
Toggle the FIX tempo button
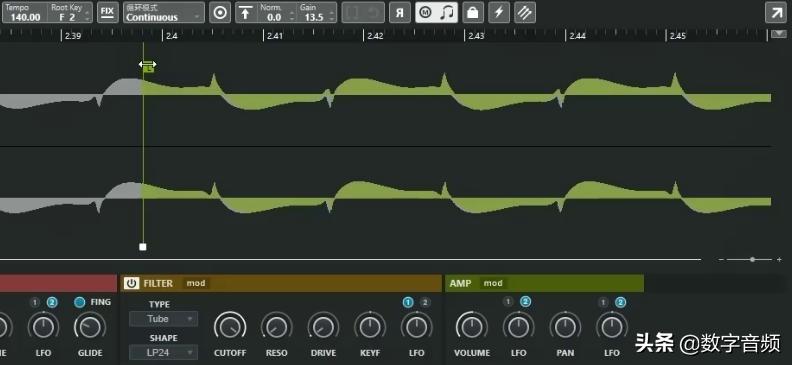click(x=107, y=12)
